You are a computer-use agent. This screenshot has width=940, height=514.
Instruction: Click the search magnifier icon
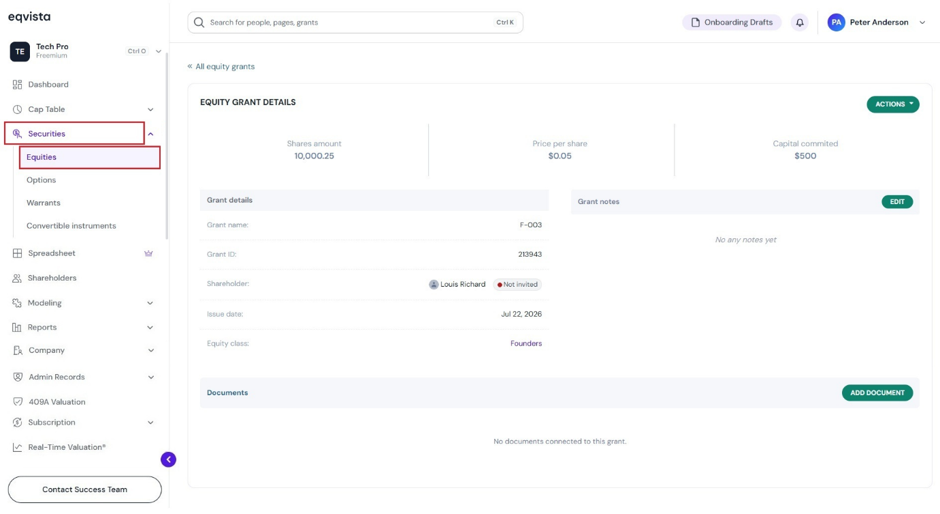pyautogui.click(x=199, y=22)
